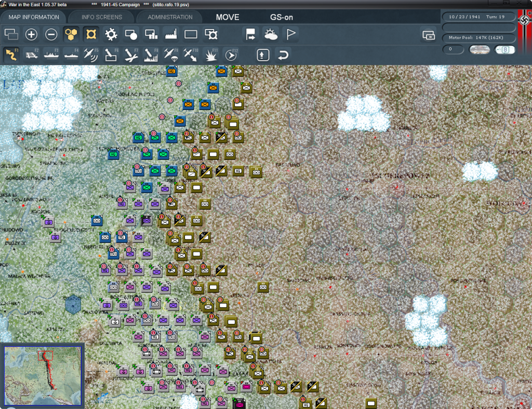Select the F6 bombing mode icon
Image resolution: width=532 pixels, height=409 pixels.
click(111, 54)
